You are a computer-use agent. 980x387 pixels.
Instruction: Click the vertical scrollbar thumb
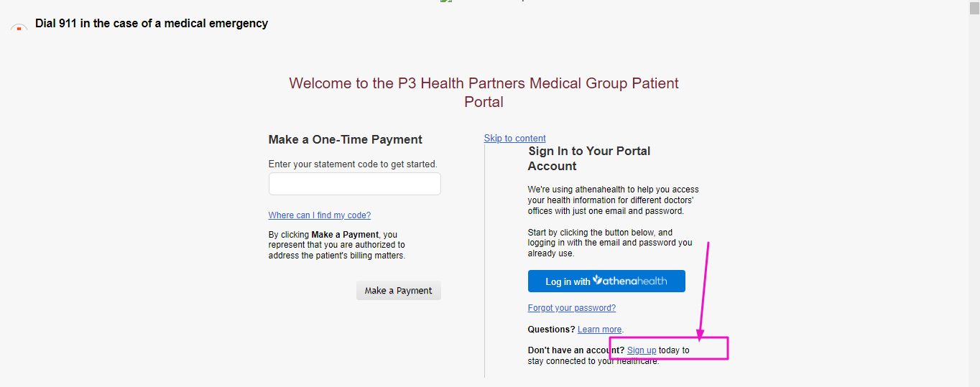(974, 9)
